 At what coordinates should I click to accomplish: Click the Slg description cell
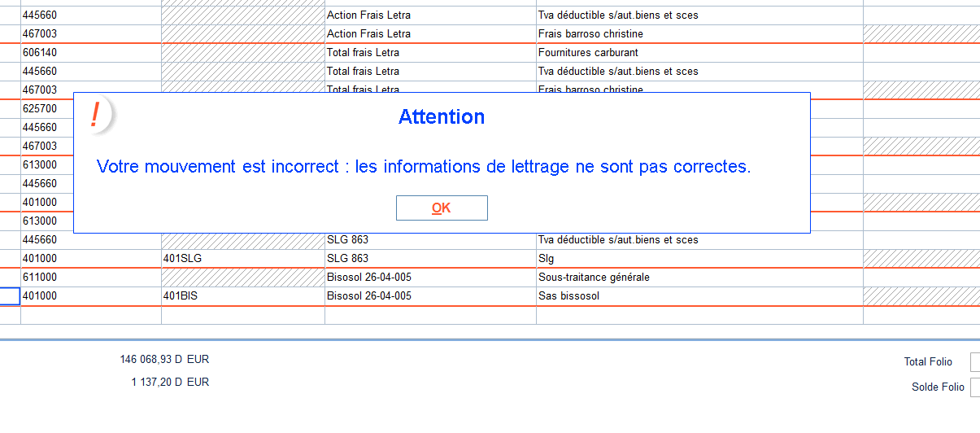pos(699,259)
